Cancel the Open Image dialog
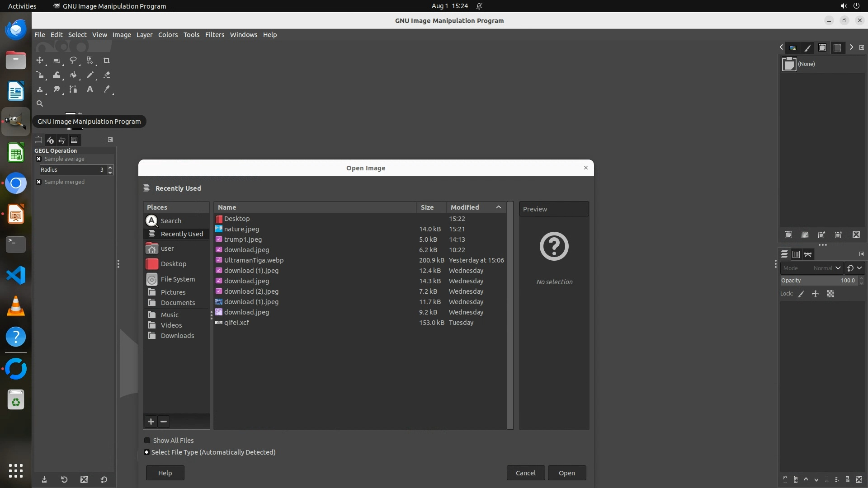Viewport: 868px width, 488px height. (525, 473)
